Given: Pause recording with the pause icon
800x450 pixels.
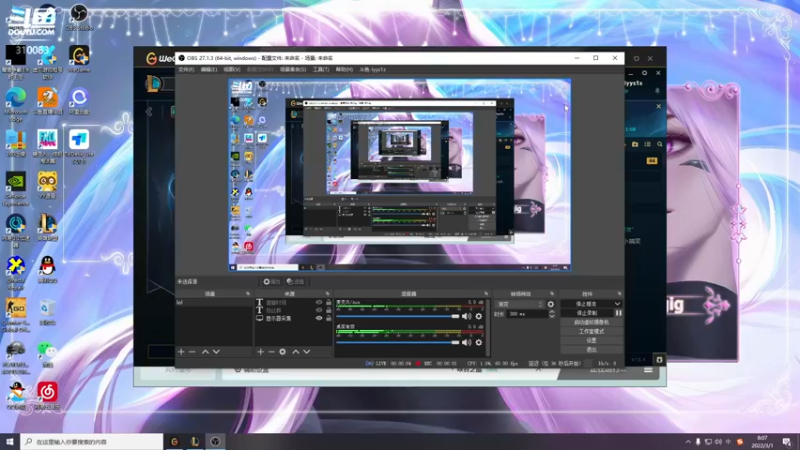Looking at the screenshot, I should (x=618, y=313).
